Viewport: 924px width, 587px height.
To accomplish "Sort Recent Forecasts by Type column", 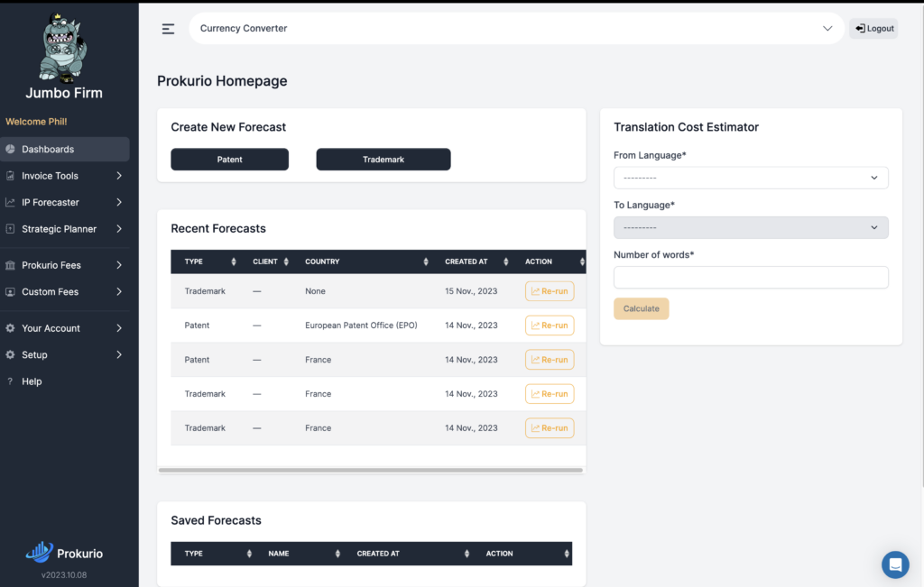I will point(234,261).
